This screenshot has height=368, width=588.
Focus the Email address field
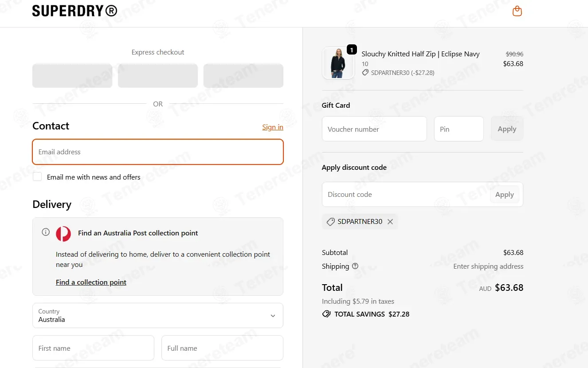pyautogui.click(x=158, y=152)
